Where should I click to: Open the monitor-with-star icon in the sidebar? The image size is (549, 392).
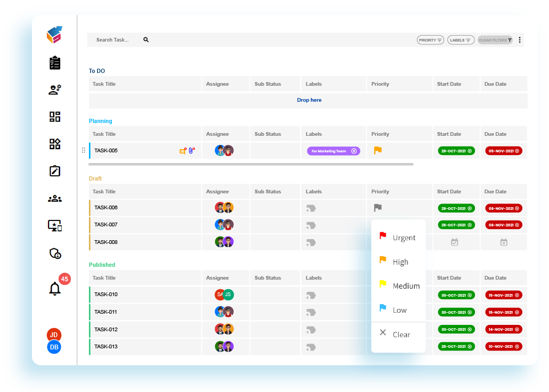point(54,225)
